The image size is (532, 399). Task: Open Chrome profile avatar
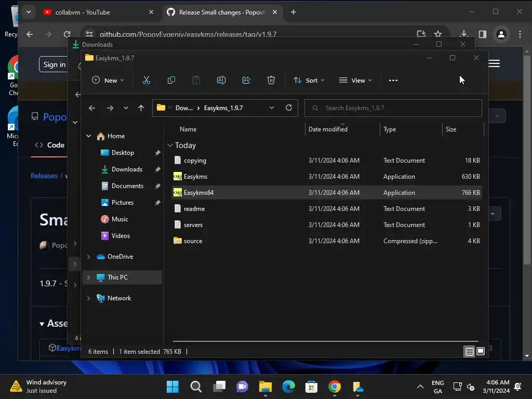501,34
